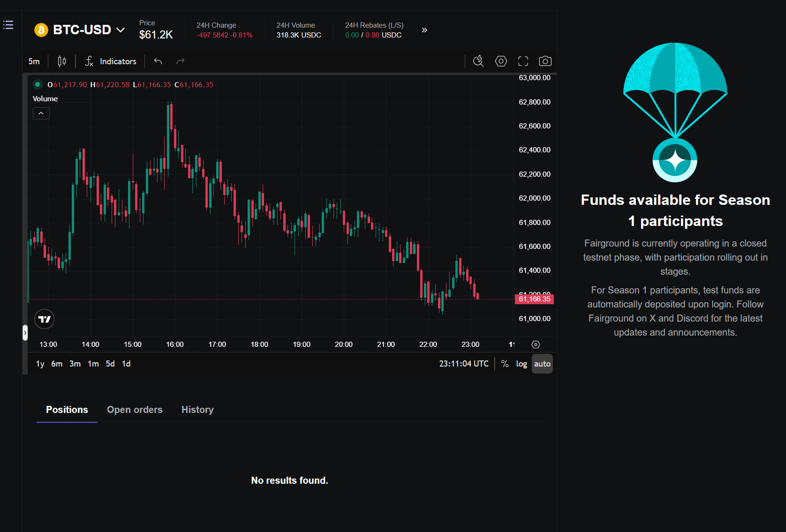Viewport: 786px width, 532px height.
Task: Expand more market stats with double chevron
Action: (424, 30)
